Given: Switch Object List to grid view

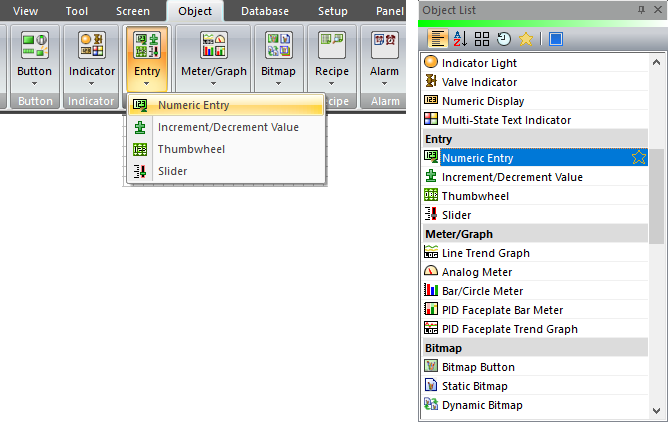Looking at the screenshot, I should (481, 39).
